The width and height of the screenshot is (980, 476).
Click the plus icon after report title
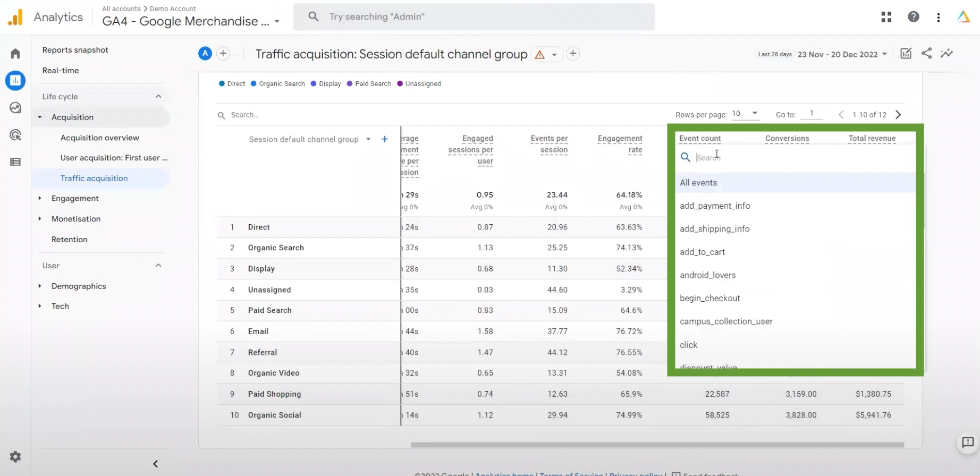(x=573, y=53)
